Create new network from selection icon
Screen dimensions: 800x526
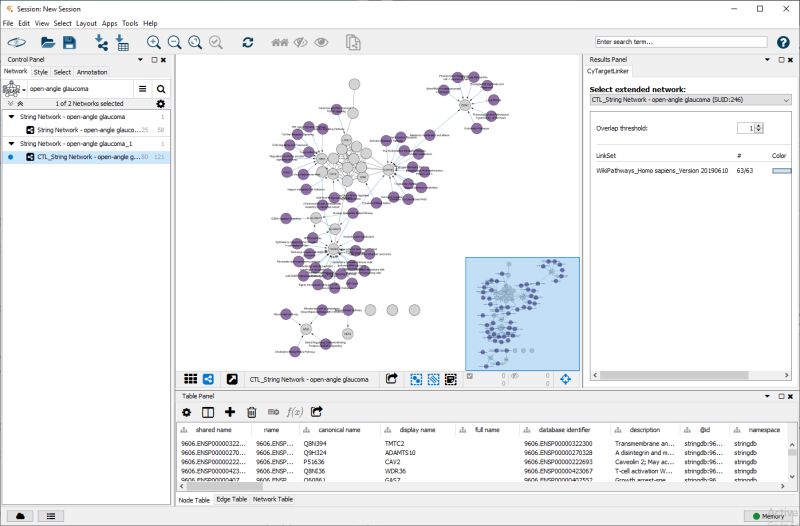pyautogui.click(x=353, y=42)
